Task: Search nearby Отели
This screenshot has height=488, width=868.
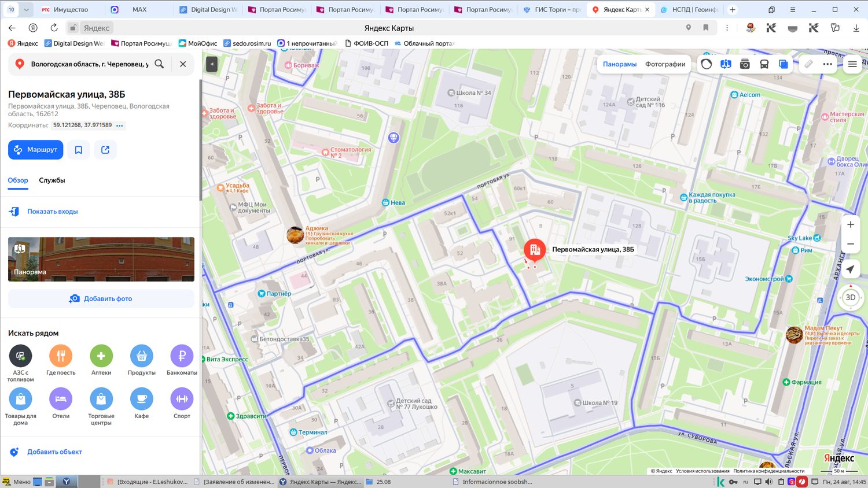Action: pos(61,404)
